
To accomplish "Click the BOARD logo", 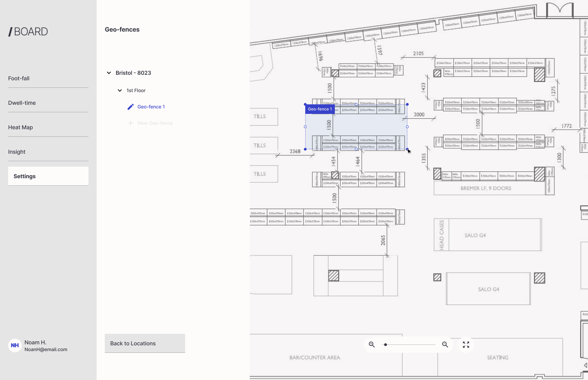I will (x=28, y=32).
